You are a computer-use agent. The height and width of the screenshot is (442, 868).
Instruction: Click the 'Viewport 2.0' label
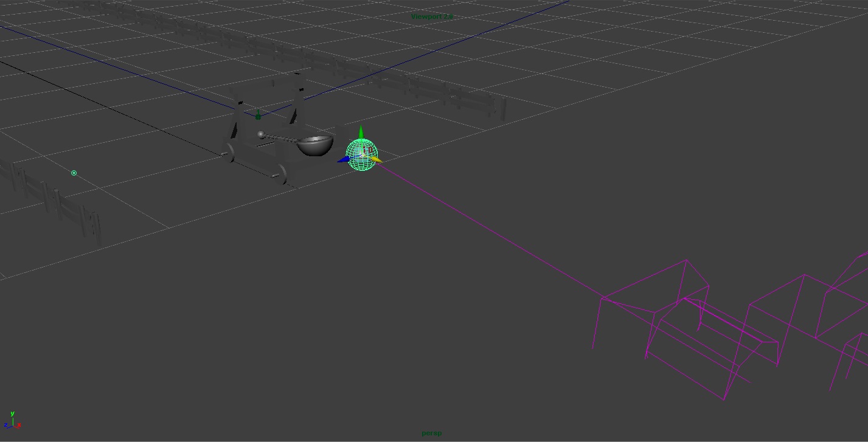432,16
